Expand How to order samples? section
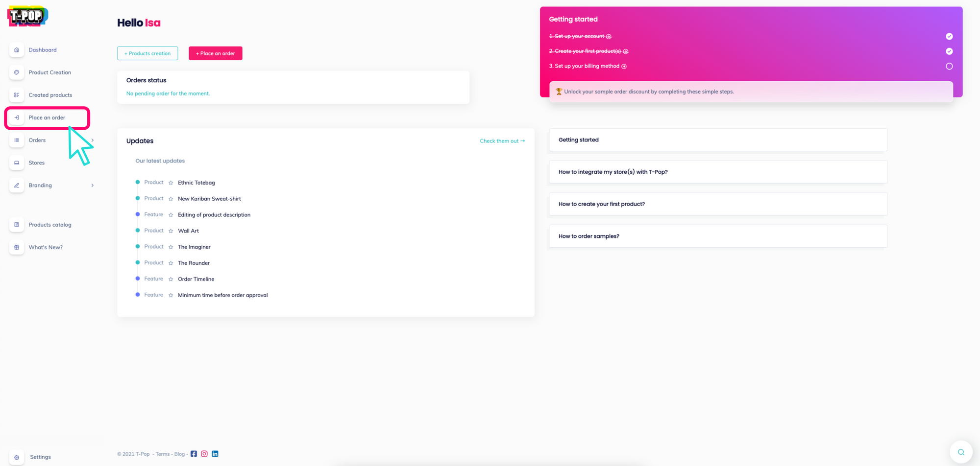 tap(717, 236)
